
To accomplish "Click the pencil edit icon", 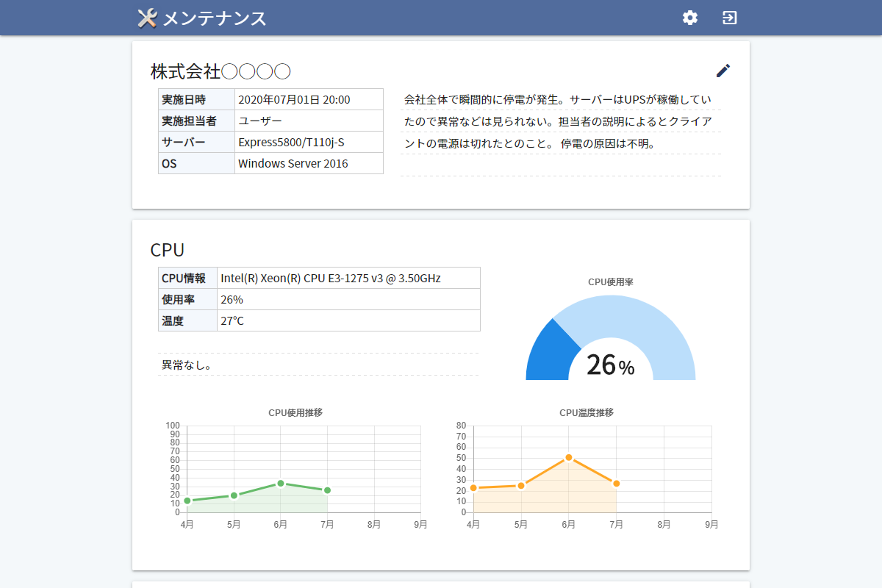I will 723,71.
